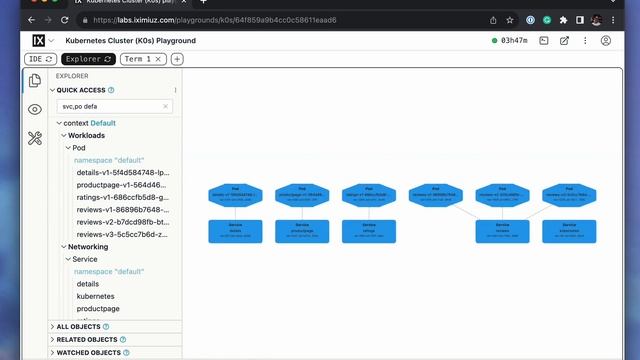Click the browser address bar URL

pyautogui.click(x=215, y=20)
